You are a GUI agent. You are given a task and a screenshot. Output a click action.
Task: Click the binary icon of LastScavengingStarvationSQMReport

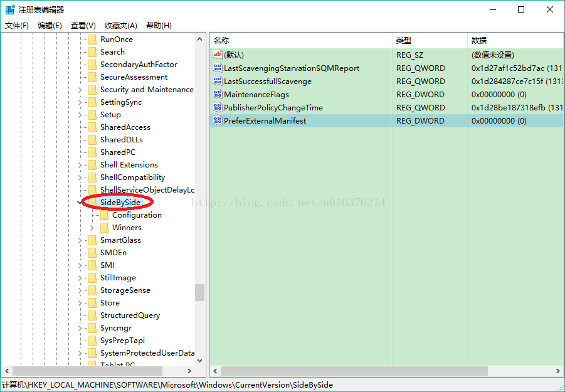click(x=217, y=68)
